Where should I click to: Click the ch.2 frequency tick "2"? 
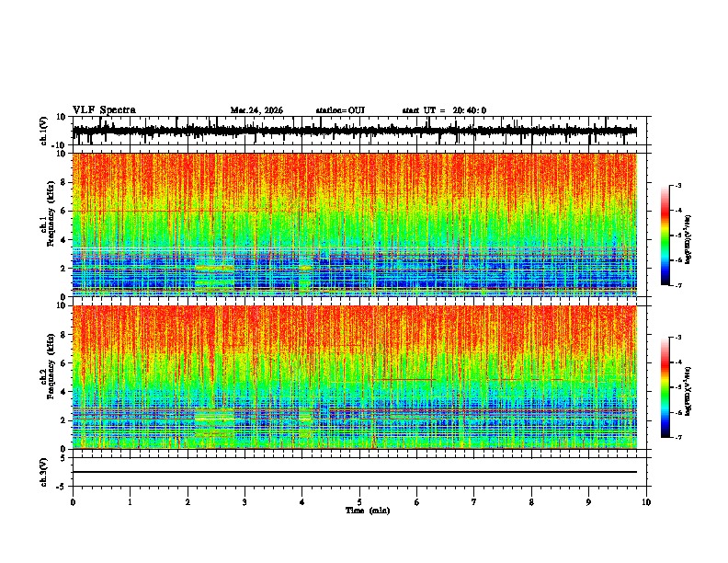coord(64,420)
